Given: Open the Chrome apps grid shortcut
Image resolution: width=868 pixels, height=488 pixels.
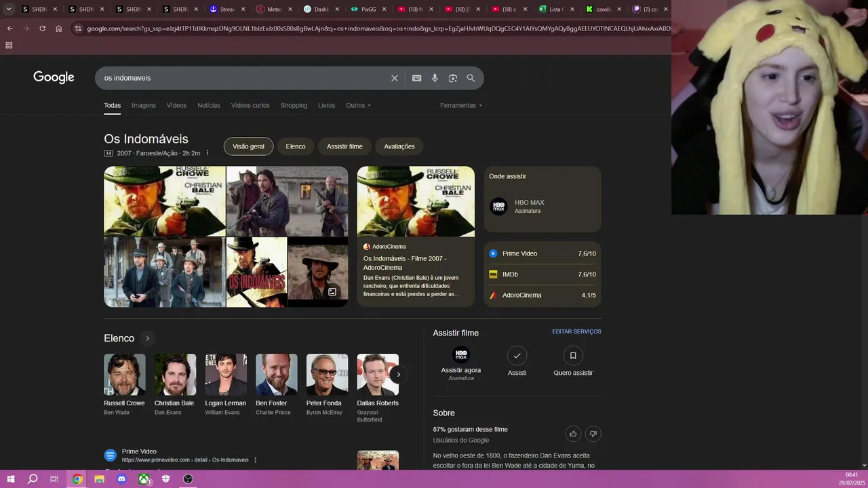Looking at the screenshot, I should click(9, 45).
